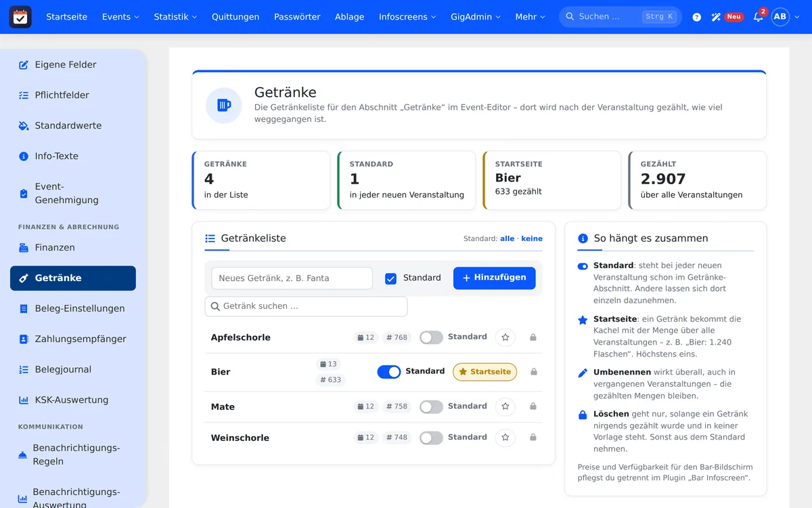Click the Getränk suchen search field
This screenshot has width=812, height=508.
coord(306,306)
